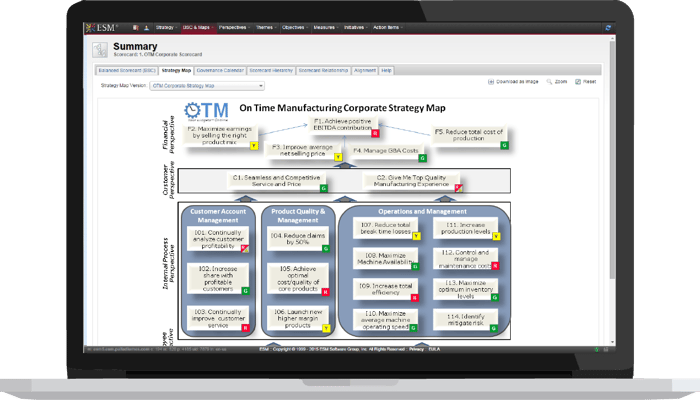700x400 pixels.
Task: Click the red book icon beside ESM logo
Action: pyautogui.click(x=135, y=28)
